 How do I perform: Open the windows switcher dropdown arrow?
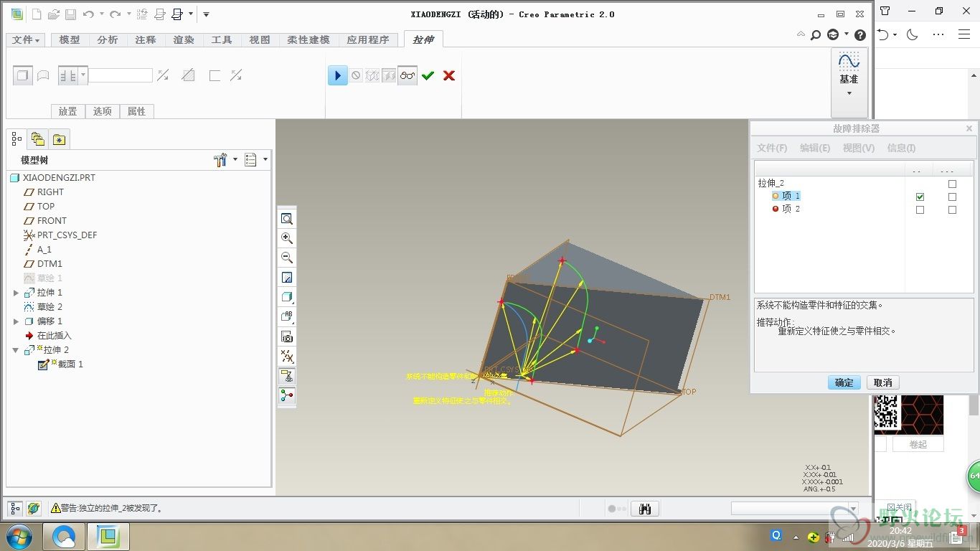click(190, 14)
